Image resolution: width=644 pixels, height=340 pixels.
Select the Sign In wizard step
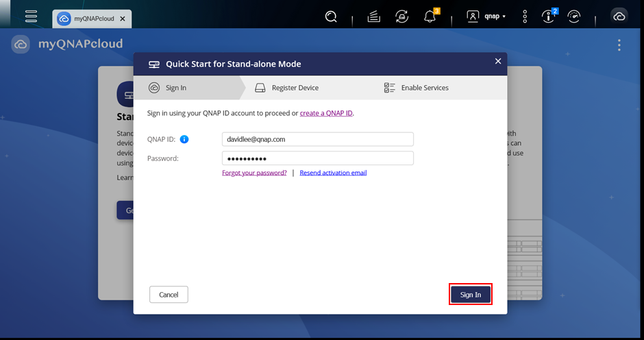click(189, 88)
